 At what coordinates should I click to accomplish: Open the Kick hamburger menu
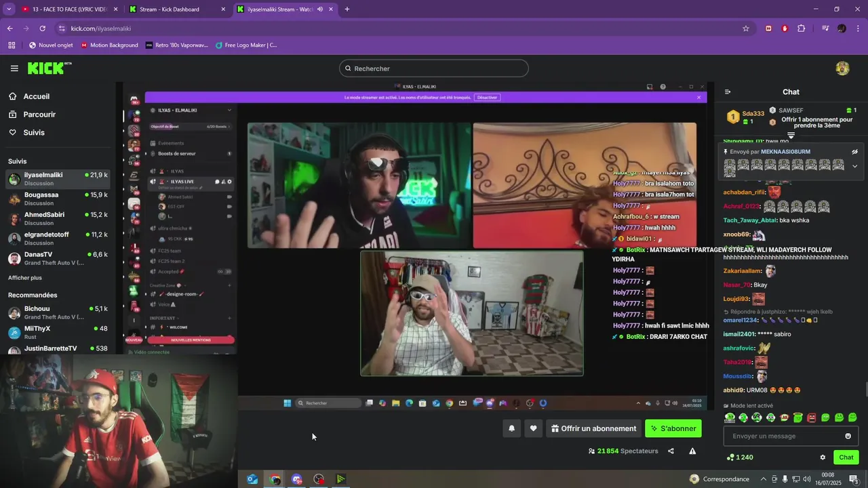pyautogui.click(x=14, y=68)
